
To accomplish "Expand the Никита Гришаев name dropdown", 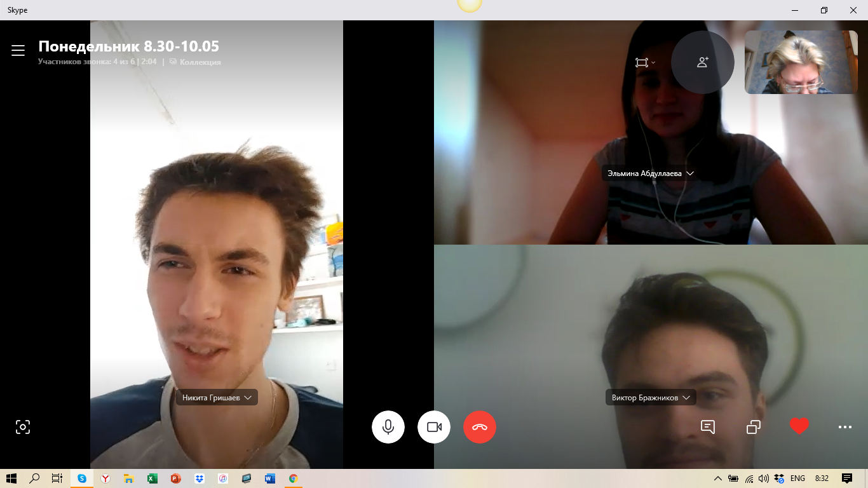I will pos(248,398).
